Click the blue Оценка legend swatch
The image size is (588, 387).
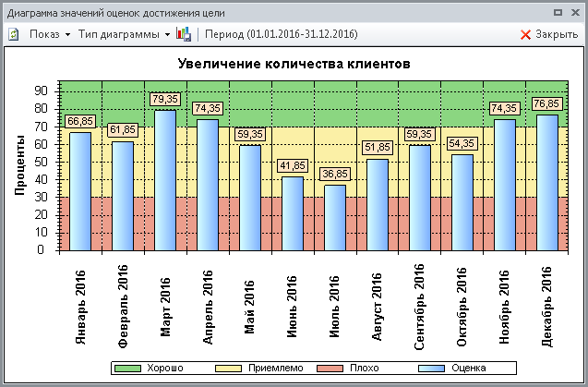[434, 368]
